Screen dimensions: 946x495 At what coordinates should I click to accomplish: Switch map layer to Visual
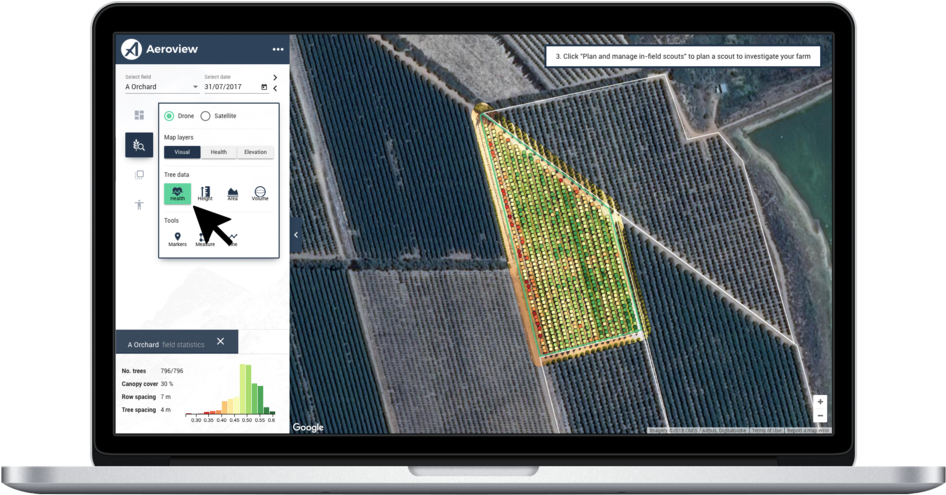click(x=182, y=152)
